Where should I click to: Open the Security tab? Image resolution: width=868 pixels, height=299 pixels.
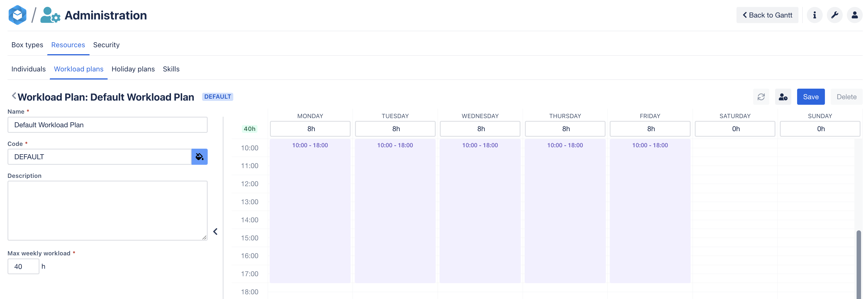click(x=106, y=45)
